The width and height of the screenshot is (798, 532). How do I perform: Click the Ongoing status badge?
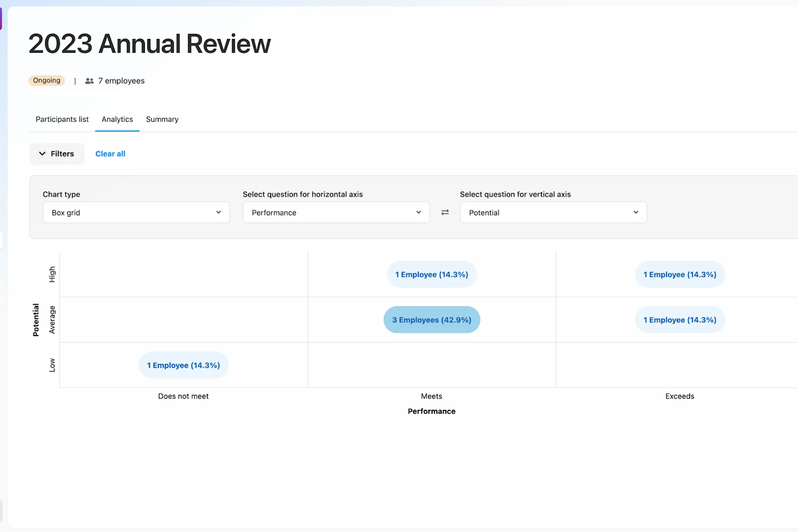pyautogui.click(x=46, y=80)
